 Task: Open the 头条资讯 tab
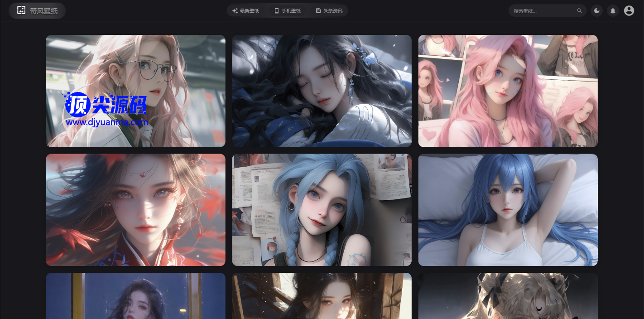click(x=329, y=10)
